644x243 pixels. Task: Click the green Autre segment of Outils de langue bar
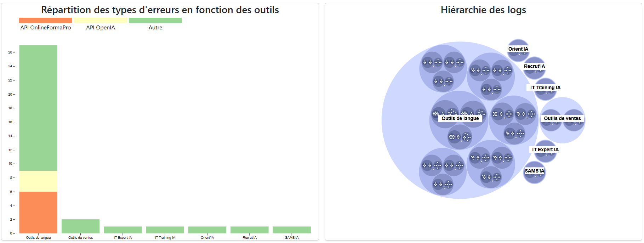38,108
